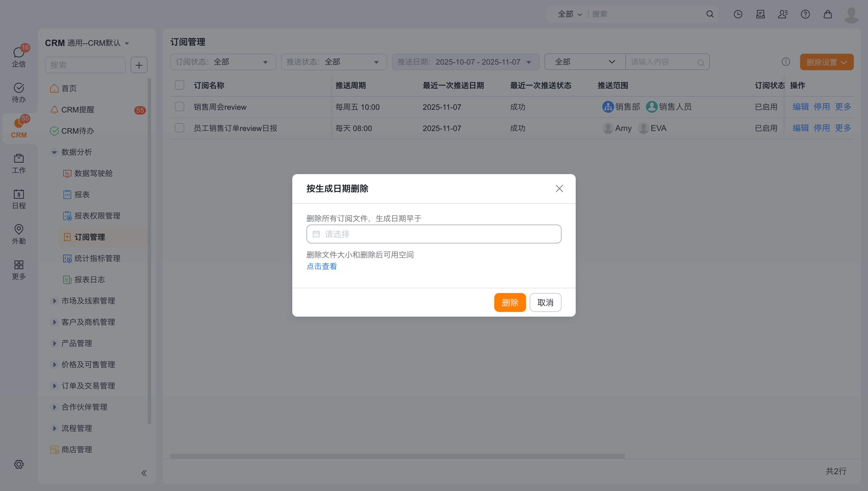Click the 点击查看 link
This screenshot has width=868, height=491.
(x=322, y=266)
